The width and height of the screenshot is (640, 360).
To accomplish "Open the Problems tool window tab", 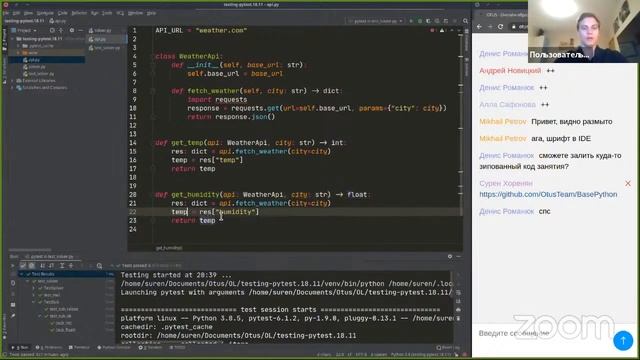I will [x=49, y=348].
